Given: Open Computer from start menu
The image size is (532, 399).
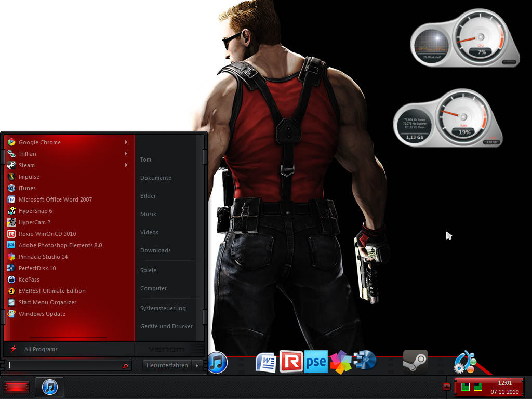Looking at the screenshot, I should pyautogui.click(x=153, y=288).
